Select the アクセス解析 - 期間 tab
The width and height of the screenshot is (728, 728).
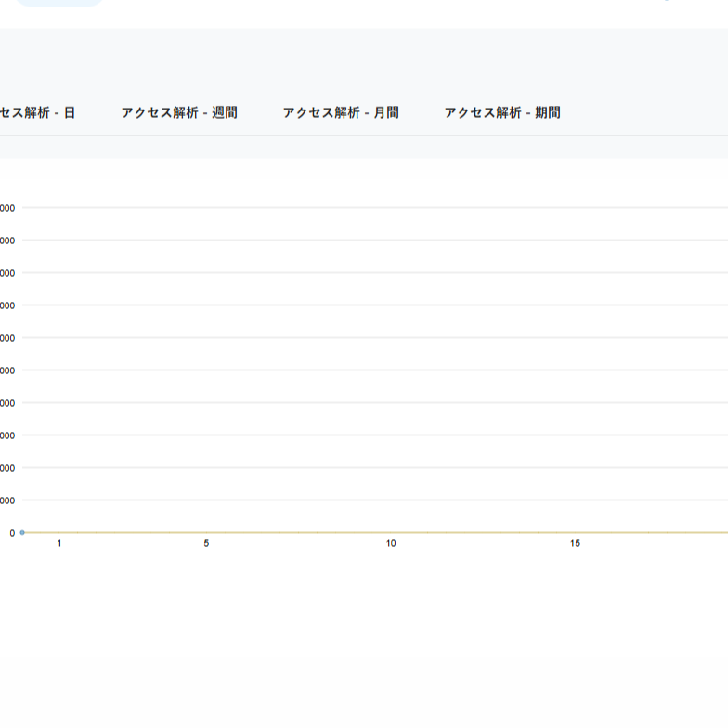(502, 113)
